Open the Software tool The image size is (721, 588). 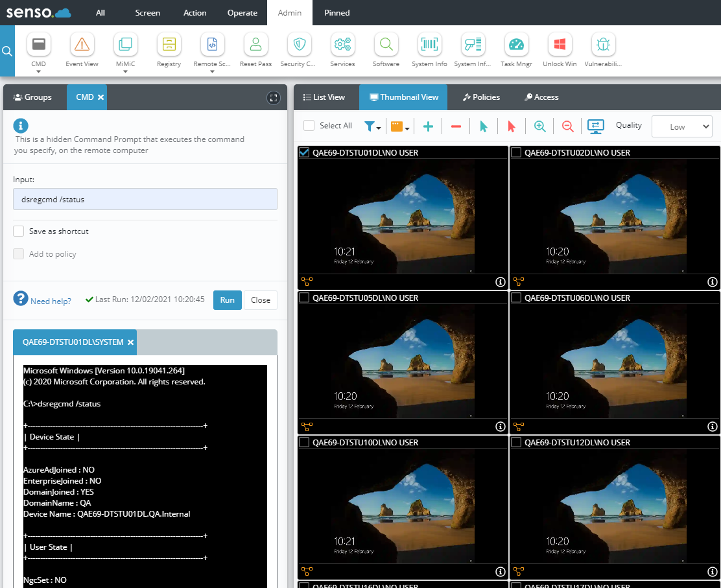pyautogui.click(x=386, y=45)
